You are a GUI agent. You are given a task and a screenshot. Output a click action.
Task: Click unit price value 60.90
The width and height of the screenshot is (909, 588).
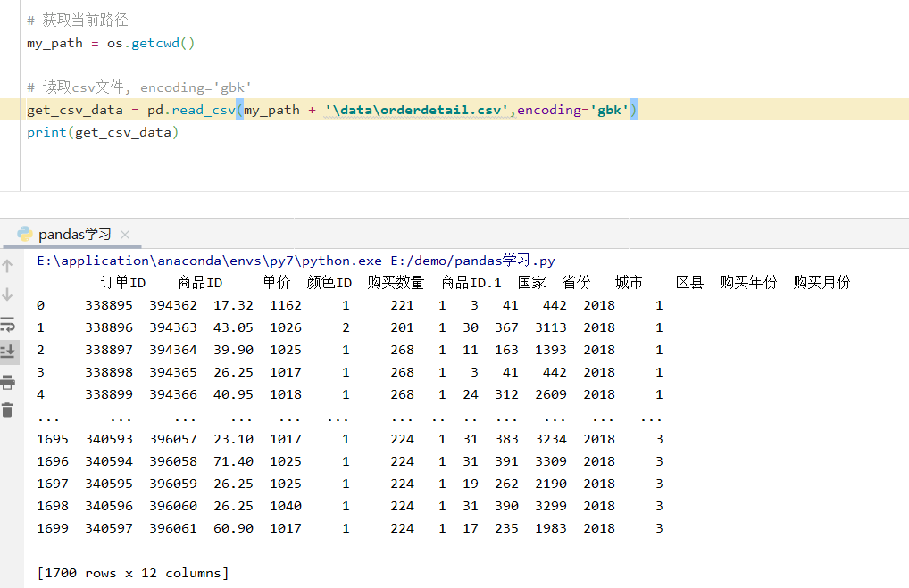point(234,528)
